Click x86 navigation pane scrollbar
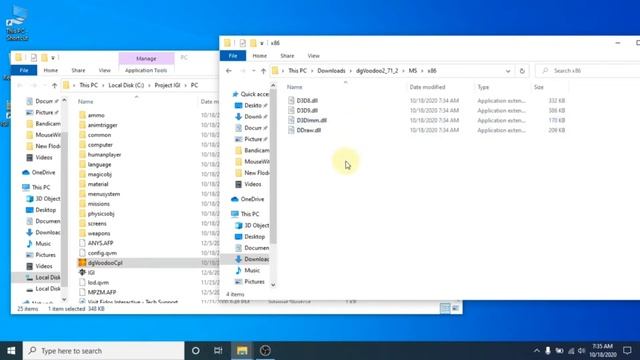The width and height of the screenshot is (640, 360). pos(273,167)
